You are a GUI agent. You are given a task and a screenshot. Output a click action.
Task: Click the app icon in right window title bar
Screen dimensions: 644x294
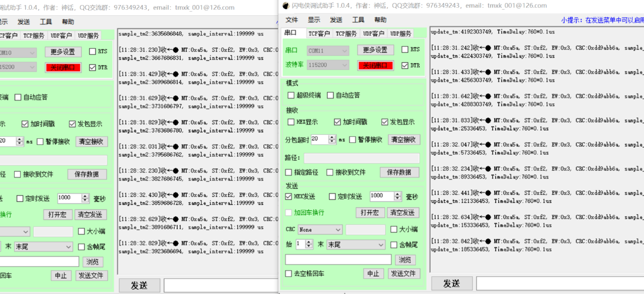[286, 6]
